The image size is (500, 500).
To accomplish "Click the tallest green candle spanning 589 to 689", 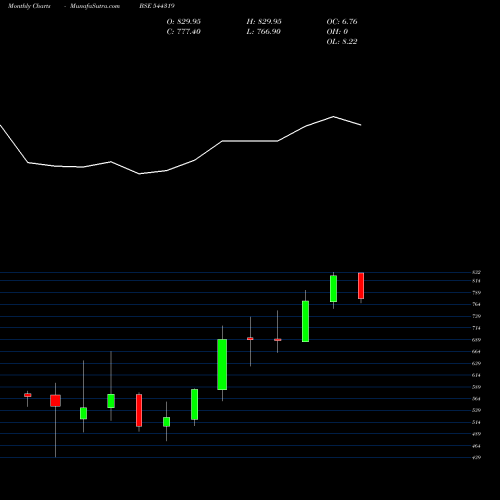I will tap(222, 364).
